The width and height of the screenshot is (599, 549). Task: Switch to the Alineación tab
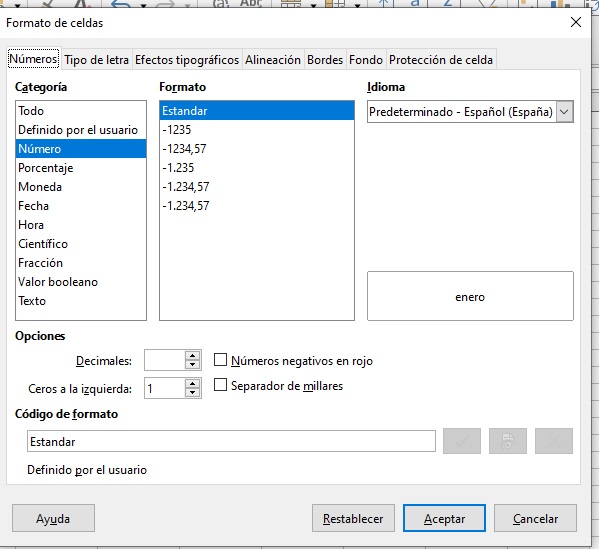point(273,60)
